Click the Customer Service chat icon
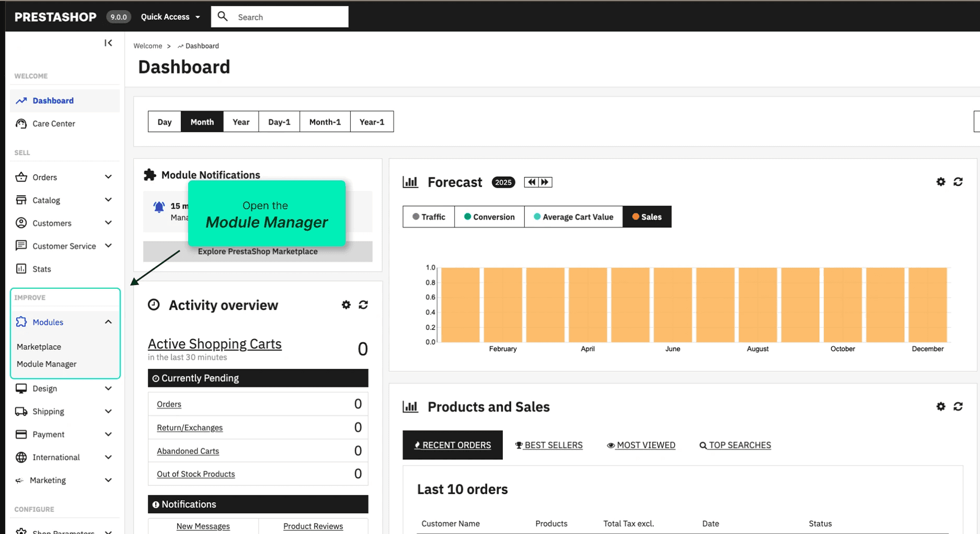This screenshot has height=534, width=980. tap(21, 245)
